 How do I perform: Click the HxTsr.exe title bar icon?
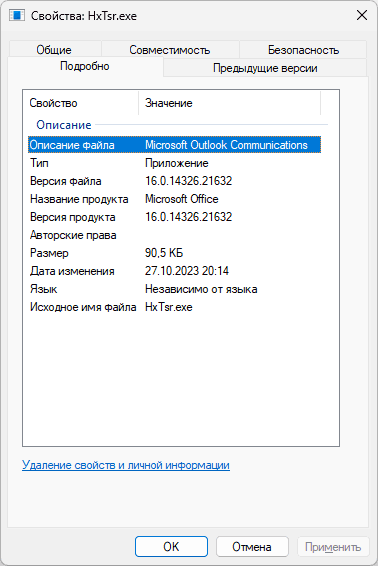[x=17, y=16]
